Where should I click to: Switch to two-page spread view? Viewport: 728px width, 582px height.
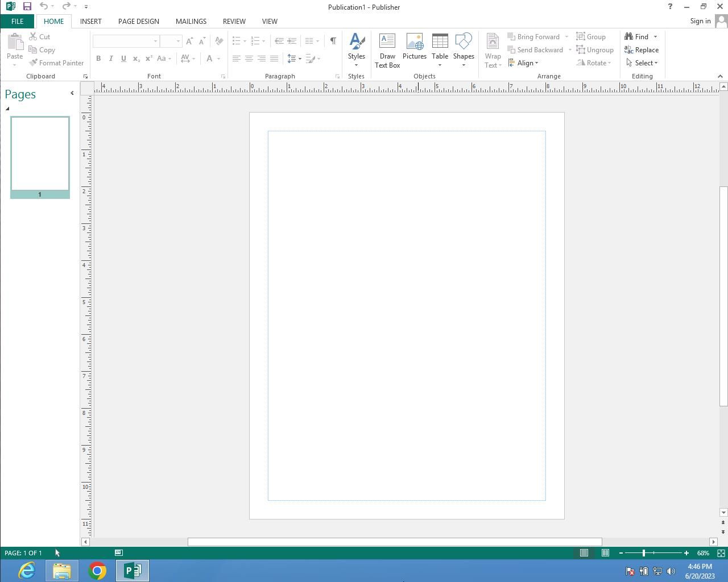click(605, 553)
